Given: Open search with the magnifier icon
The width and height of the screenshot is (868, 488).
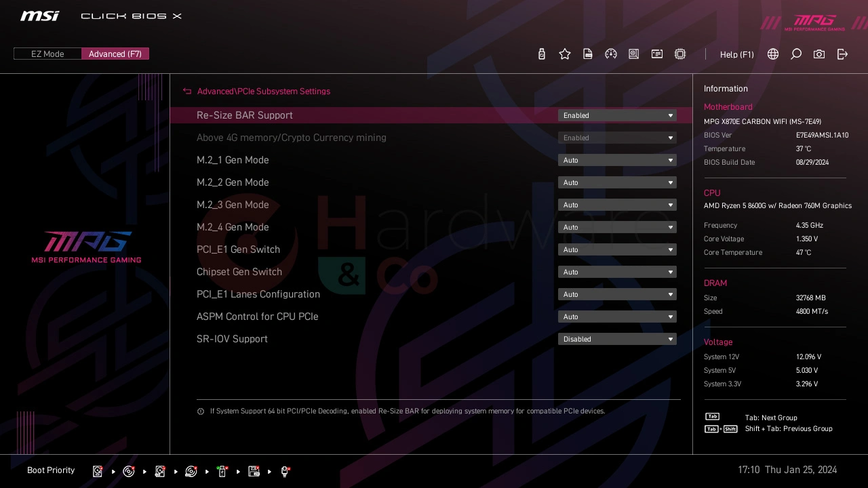Looking at the screenshot, I should pos(796,54).
